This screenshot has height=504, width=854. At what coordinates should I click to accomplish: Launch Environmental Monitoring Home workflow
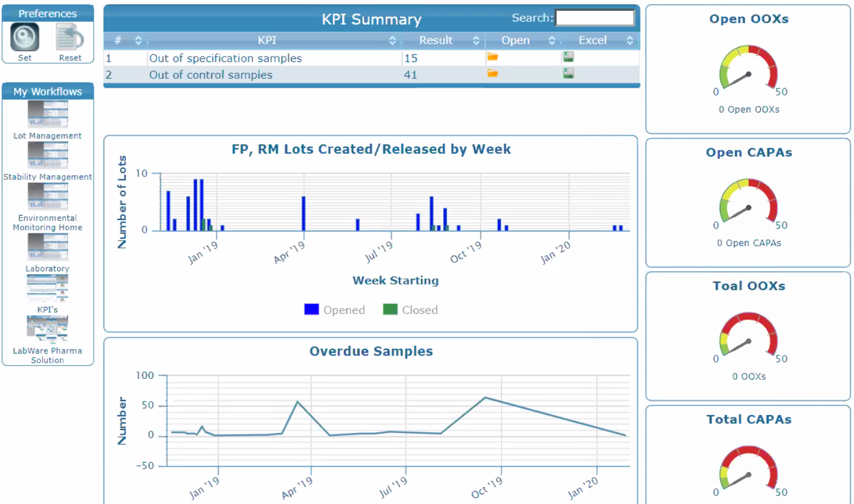(48, 197)
